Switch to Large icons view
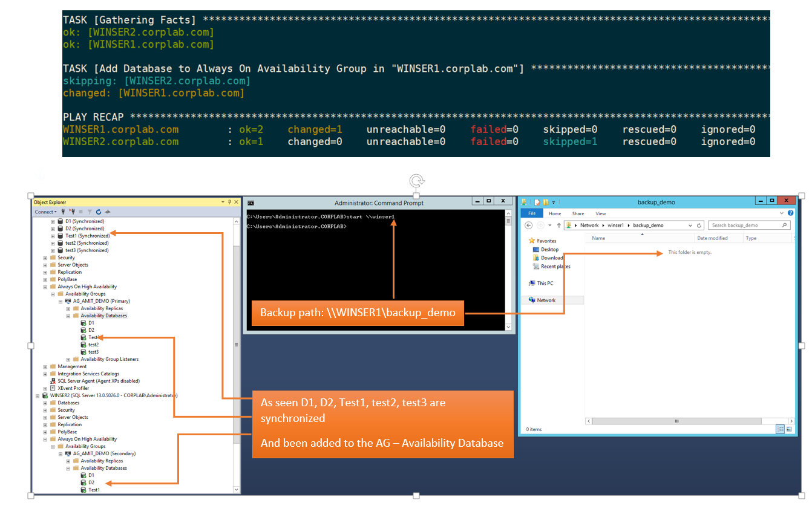Viewport: 812px width, 506px height. [x=790, y=429]
